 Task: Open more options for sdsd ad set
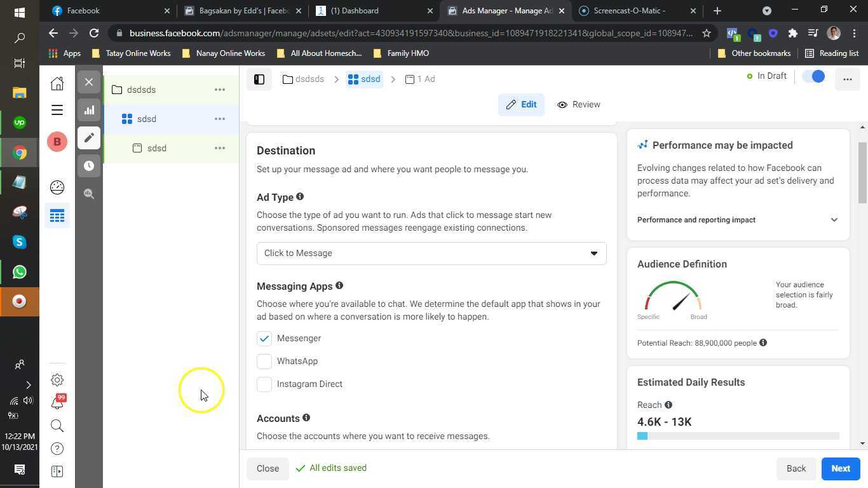click(x=220, y=119)
